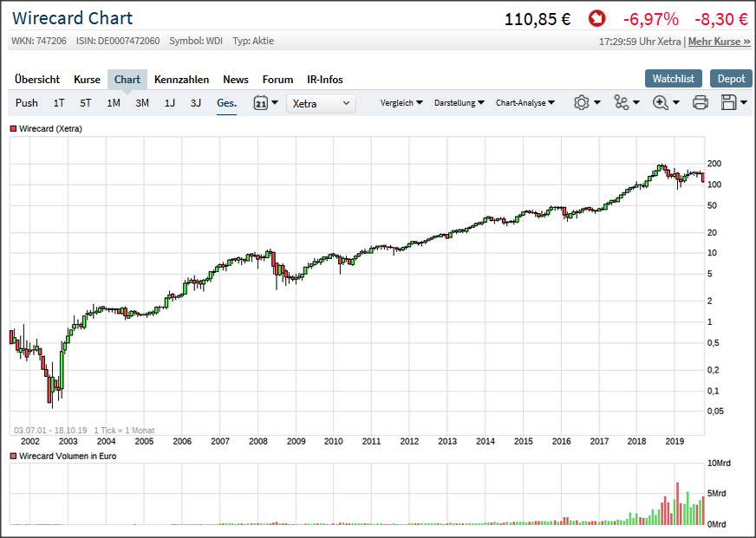
Task: Click the -6,97% change value
Action: coord(651,19)
